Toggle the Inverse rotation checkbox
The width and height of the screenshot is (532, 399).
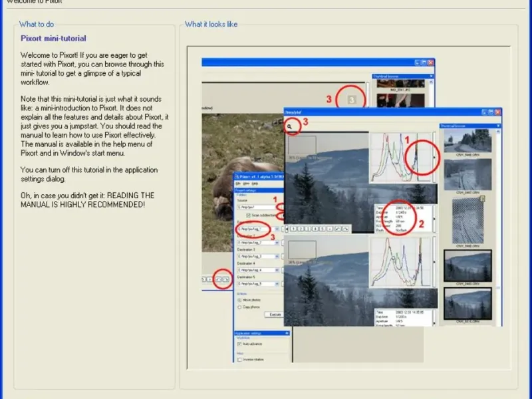point(239,360)
